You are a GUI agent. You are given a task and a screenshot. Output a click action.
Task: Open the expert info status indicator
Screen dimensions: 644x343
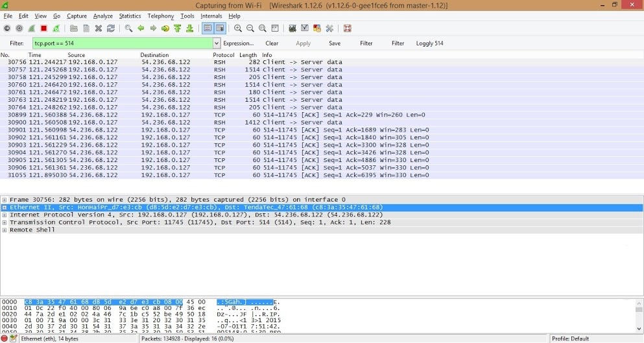(x=5, y=338)
